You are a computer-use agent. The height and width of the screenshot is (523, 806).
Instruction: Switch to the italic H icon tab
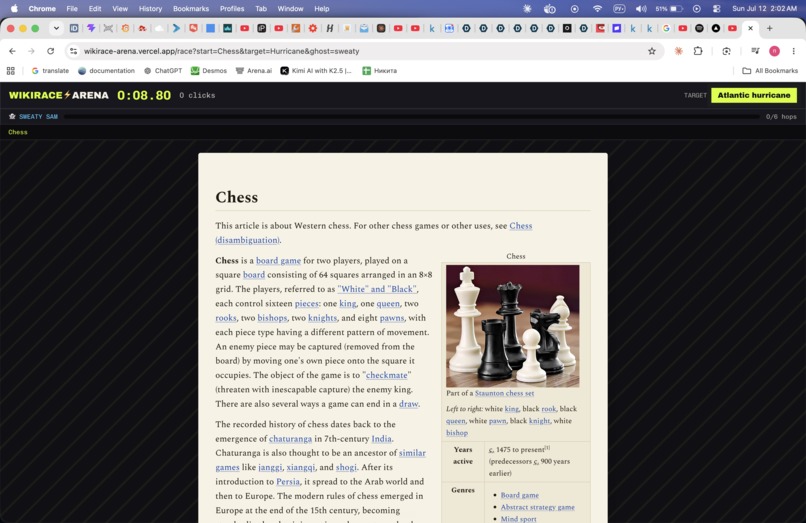coord(329,28)
